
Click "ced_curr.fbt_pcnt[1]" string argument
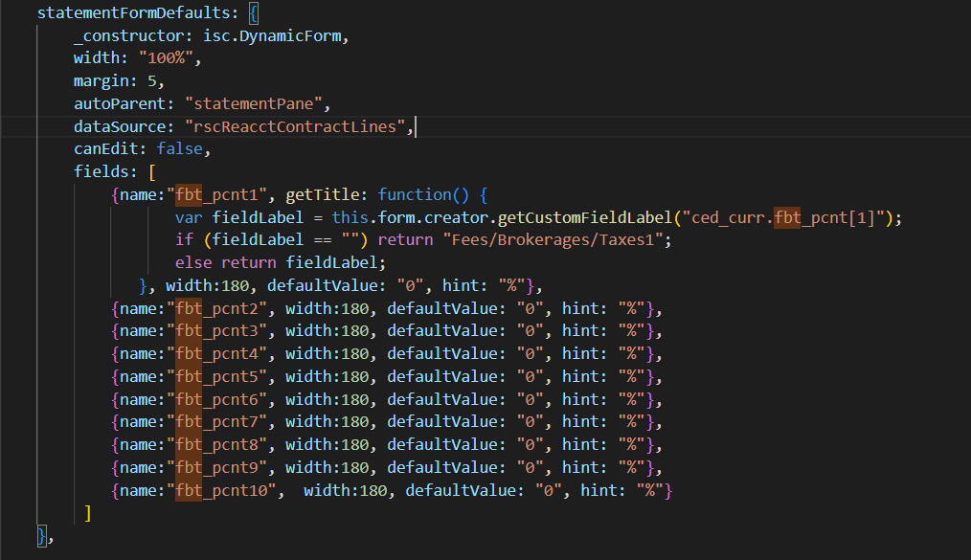click(782, 218)
